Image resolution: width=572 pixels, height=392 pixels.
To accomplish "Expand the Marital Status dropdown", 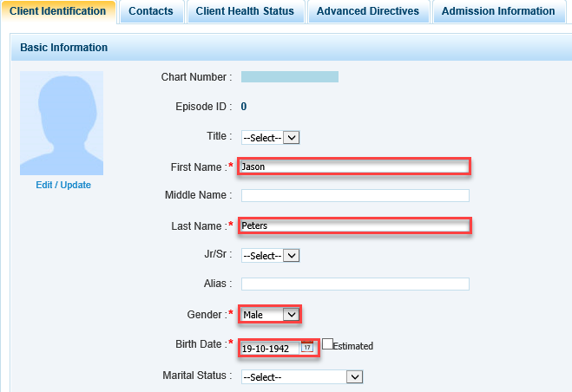I will (301, 376).
